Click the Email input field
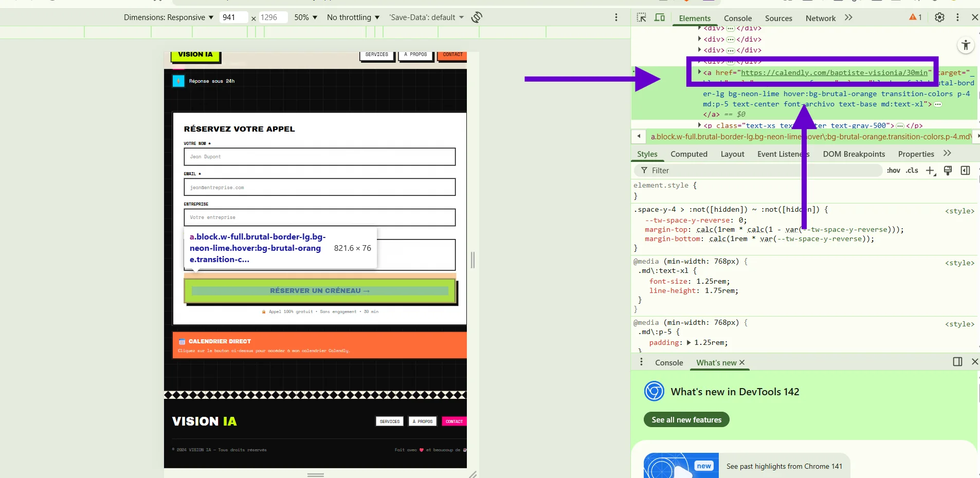The height and width of the screenshot is (478, 980). (320, 187)
